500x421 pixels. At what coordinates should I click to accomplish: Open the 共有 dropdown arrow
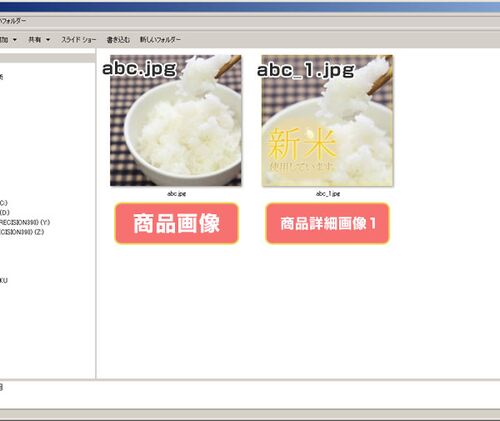click(x=48, y=40)
